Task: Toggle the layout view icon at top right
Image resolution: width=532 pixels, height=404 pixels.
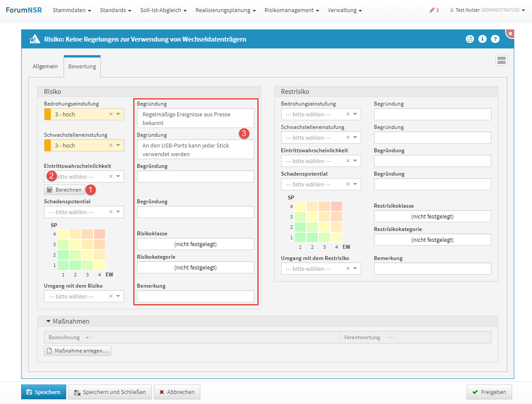Action: 501,61
